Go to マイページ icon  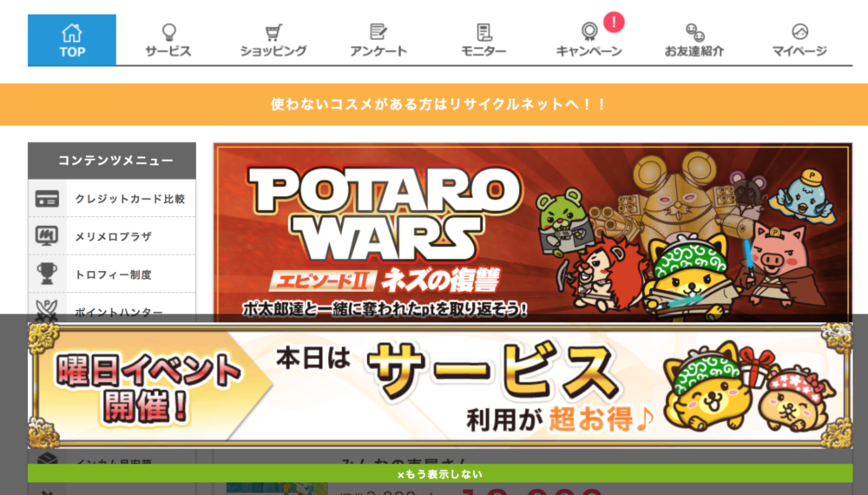[x=799, y=31]
